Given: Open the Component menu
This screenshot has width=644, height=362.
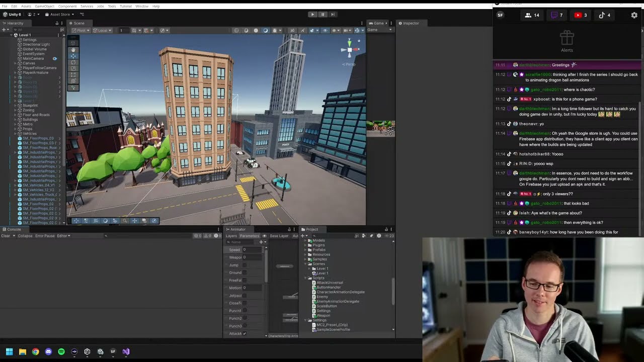Looking at the screenshot, I should 67,6.
